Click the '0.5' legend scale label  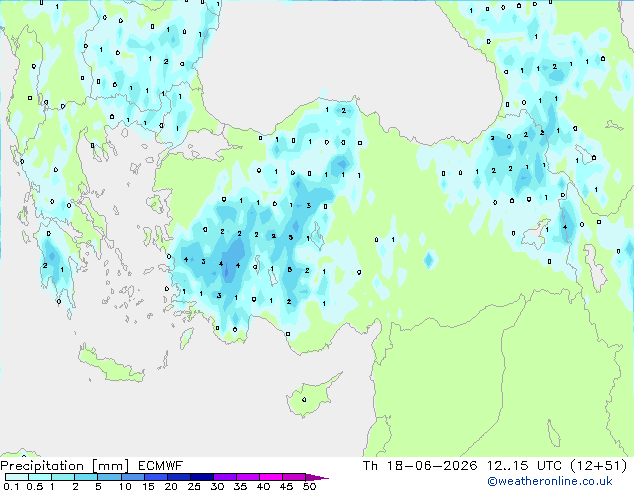click(x=35, y=486)
